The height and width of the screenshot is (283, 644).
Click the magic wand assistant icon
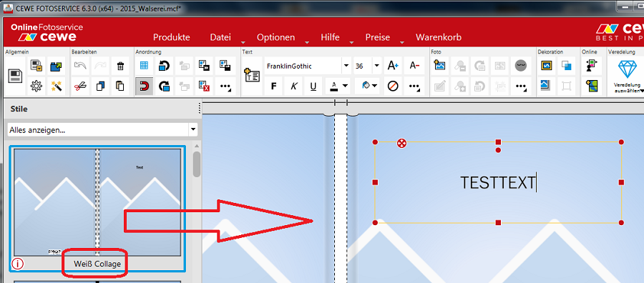56,86
